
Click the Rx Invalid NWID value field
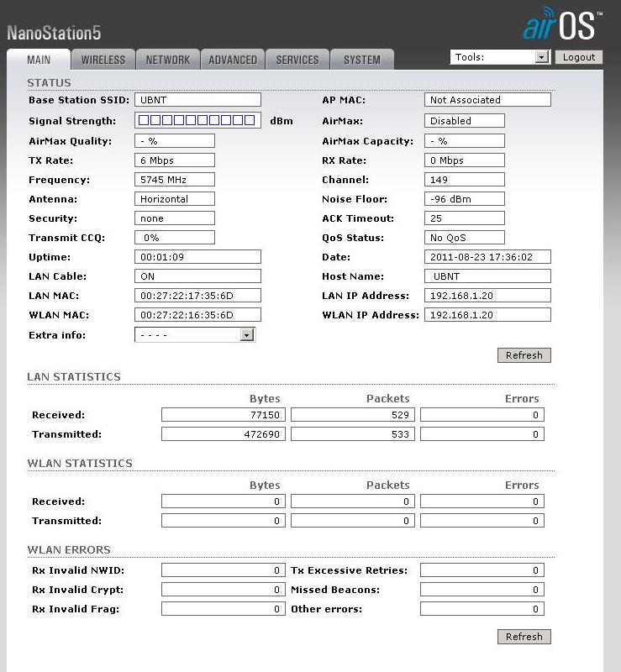point(224,570)
